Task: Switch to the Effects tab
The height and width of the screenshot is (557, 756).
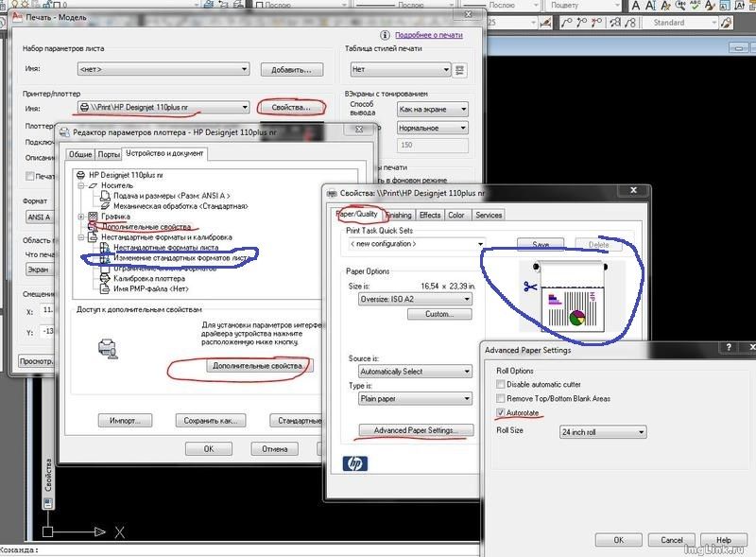Action: pos(430,216)
